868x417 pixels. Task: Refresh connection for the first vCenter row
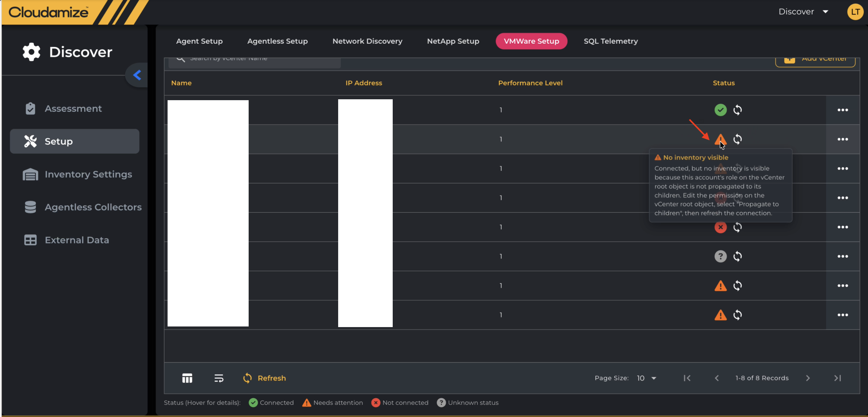click(x=737, y=110)
